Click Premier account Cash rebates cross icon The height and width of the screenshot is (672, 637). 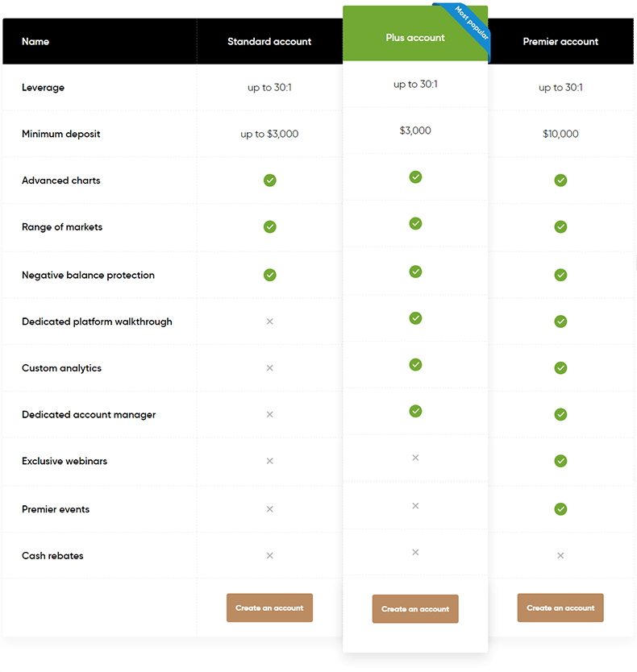(x=560, y=556)
